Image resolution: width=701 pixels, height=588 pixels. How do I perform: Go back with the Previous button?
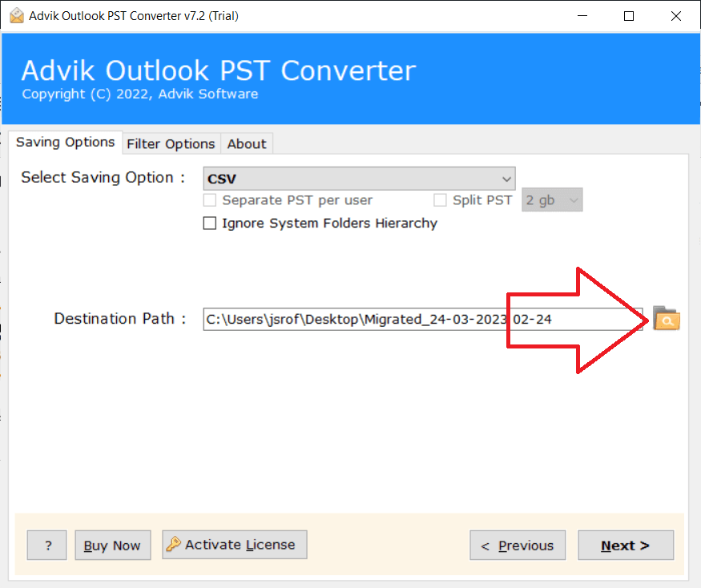[x=518, y=545]
